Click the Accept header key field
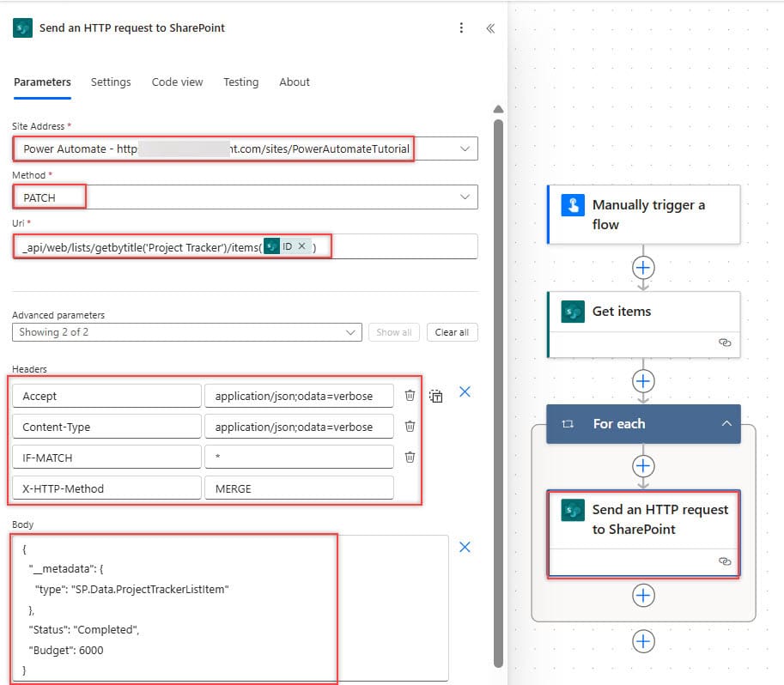 tap(107, 396)
